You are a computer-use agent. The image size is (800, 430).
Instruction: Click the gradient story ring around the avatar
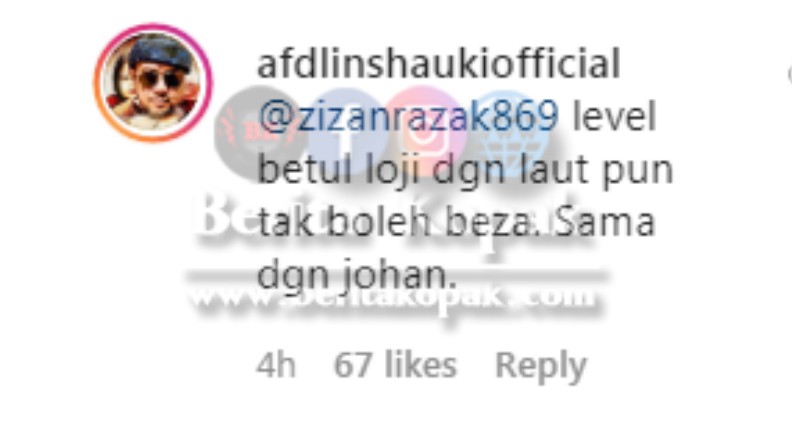(153, 83)
